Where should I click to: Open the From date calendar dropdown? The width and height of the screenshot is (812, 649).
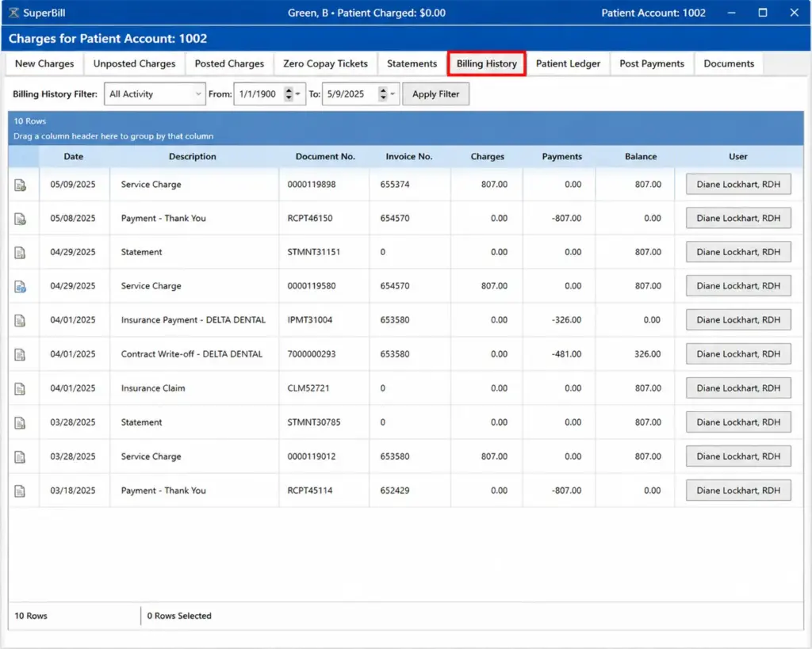point(298,94)
